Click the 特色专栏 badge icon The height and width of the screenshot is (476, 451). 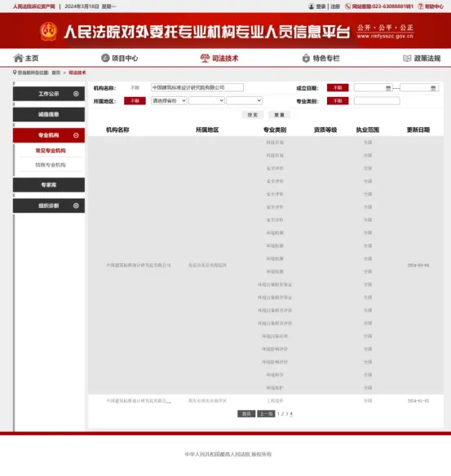(306, 58)
